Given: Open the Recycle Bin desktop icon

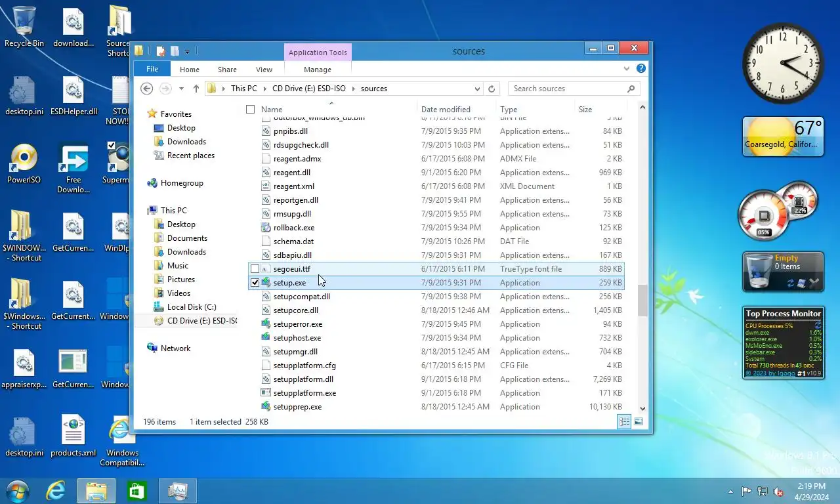Looking at the screenshot, I should 24,26.
